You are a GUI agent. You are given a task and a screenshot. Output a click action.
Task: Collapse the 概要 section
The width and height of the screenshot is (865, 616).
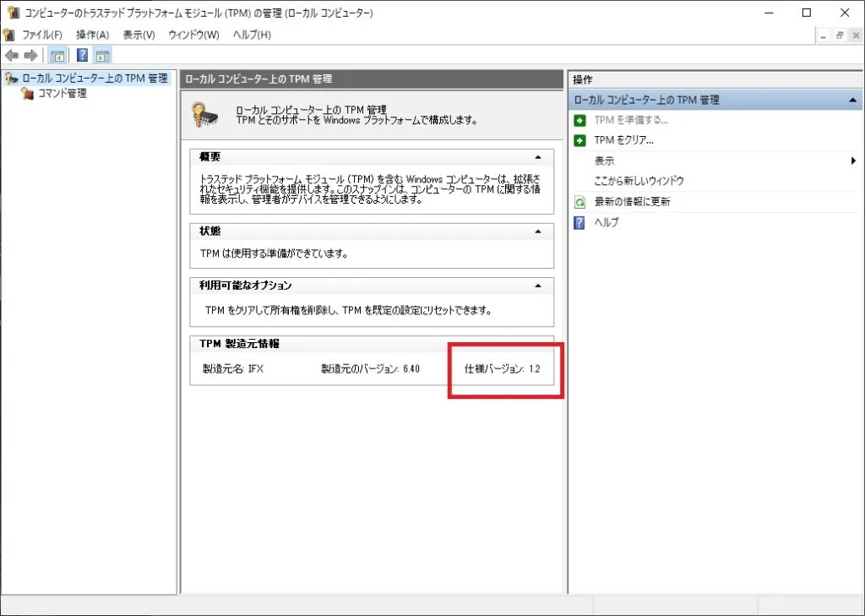pyautogui.click(x=538, y=157)
